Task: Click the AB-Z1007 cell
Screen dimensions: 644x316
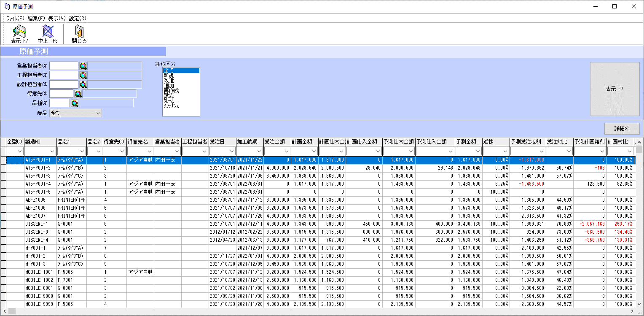Action: pyautogui.click(x=40, y=216)
